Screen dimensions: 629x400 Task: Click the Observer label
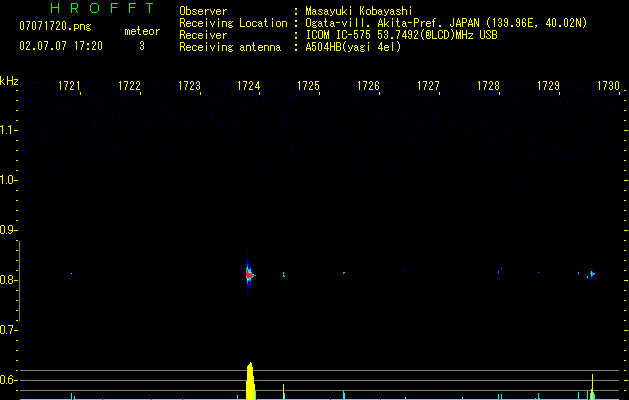pos(203,11)
